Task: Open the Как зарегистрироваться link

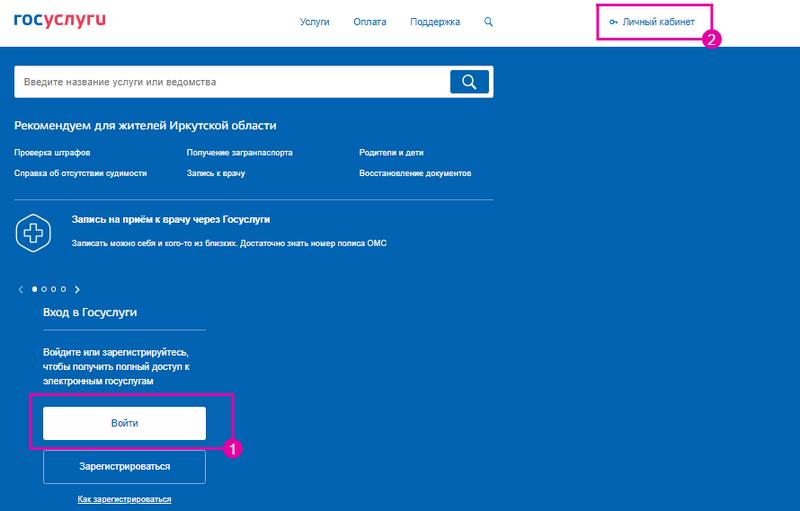Action: (124, 499)
